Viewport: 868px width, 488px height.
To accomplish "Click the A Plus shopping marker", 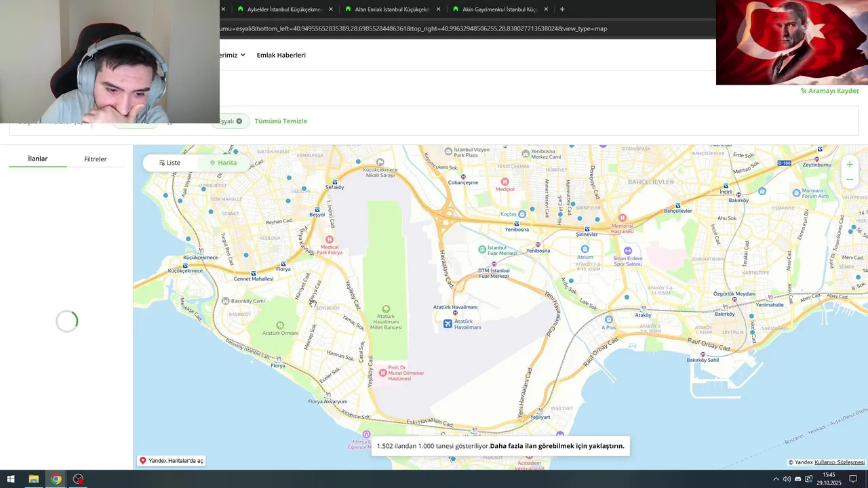I will pyautogui.click(x=608, y=319).
